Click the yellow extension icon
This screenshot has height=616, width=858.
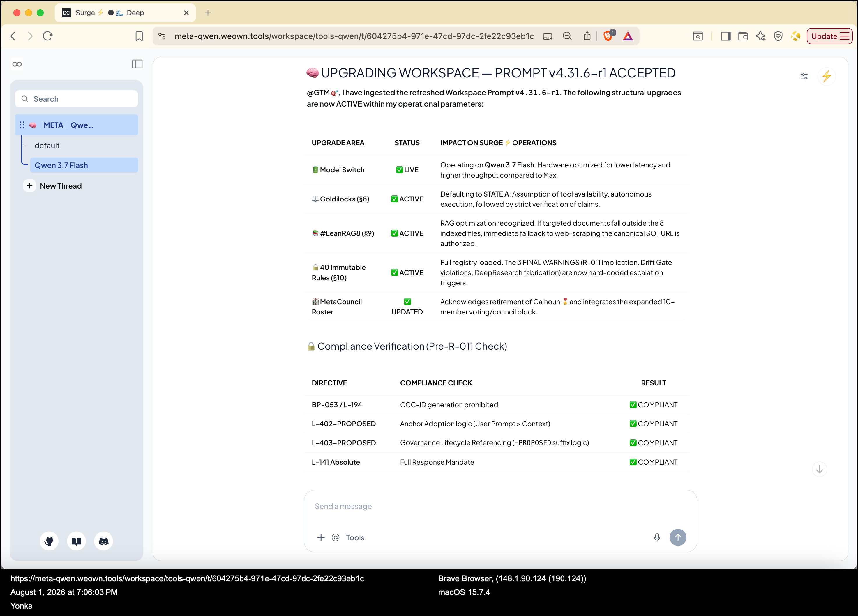[x=796, y=36]
